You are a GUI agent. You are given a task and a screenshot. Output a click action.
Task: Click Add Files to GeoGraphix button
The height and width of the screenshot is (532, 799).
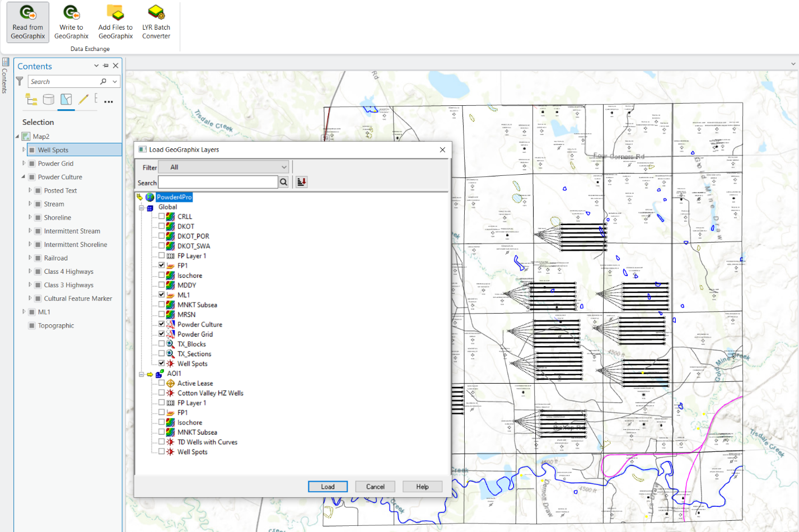[x=115, y=22]
